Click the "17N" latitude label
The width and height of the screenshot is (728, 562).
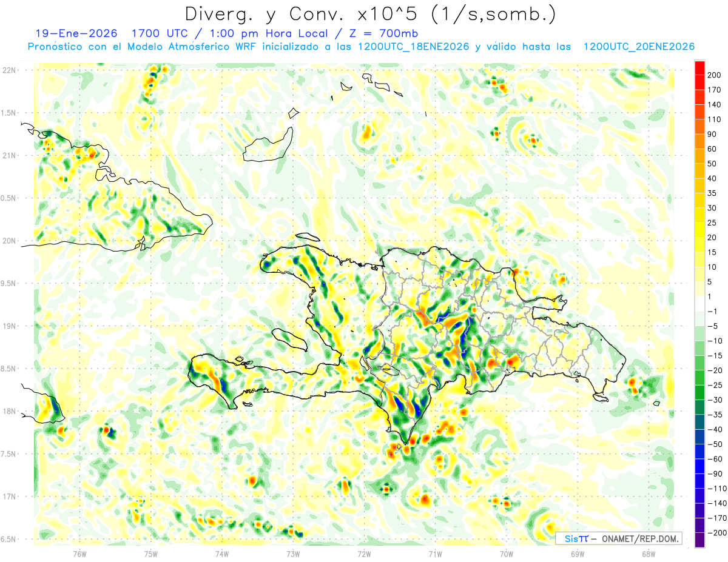point(8,497)
